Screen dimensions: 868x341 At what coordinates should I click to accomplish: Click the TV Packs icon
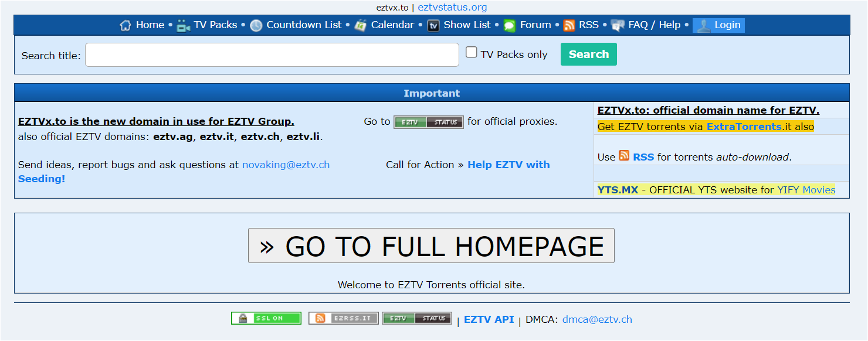coord(184,25)
